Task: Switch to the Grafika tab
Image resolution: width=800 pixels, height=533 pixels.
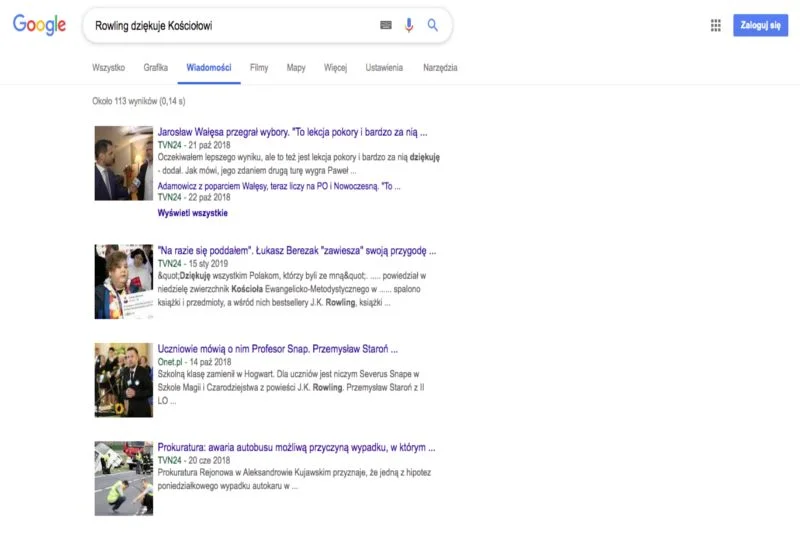Action: (x=156, y=67)
